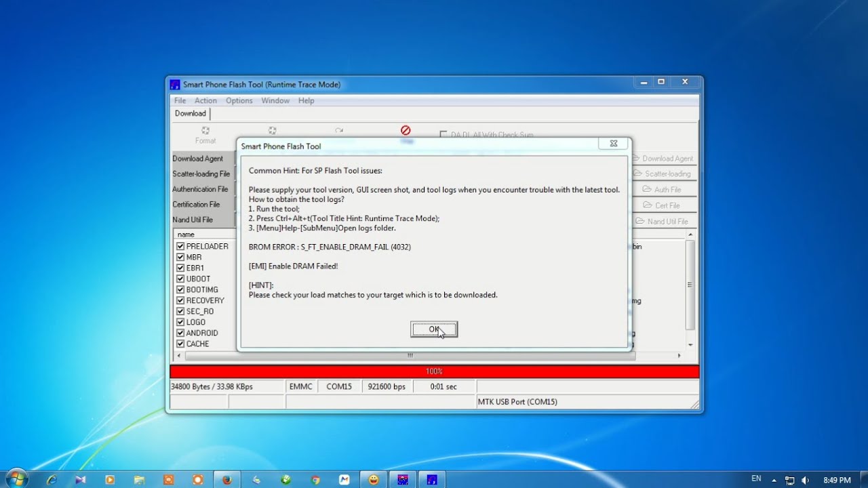Click the Format toolbar icon
Viewport: 868px width, 488px height.
click(205, 130)
